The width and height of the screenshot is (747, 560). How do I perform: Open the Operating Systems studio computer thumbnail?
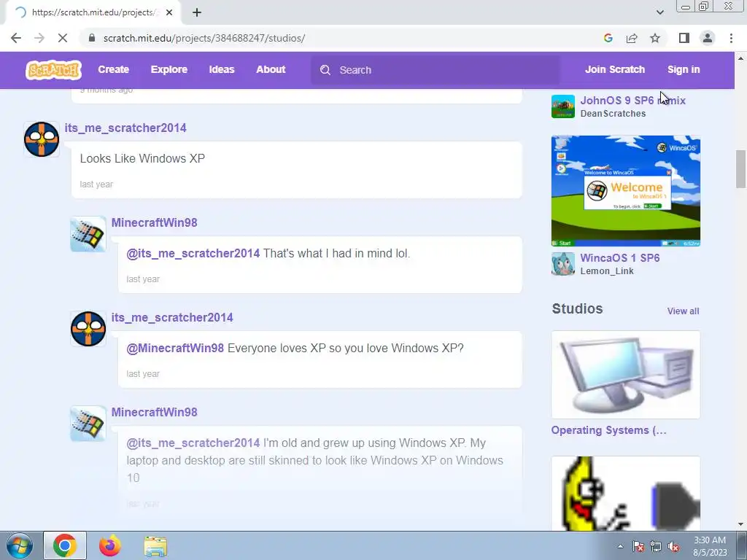(625, 375)
